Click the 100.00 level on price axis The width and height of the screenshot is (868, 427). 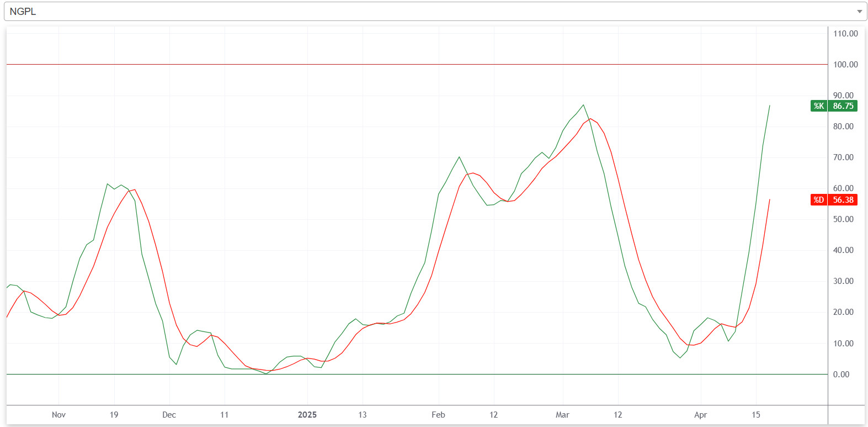845,65
